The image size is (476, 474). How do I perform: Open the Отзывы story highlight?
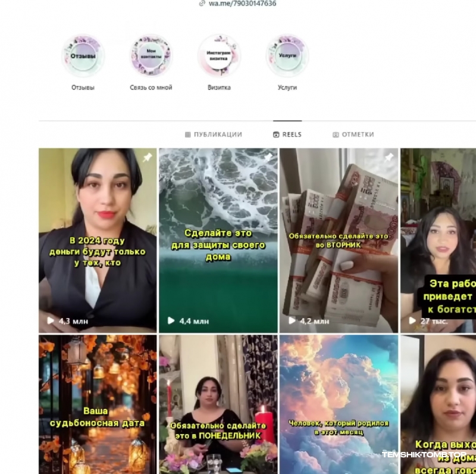(83, 56)
